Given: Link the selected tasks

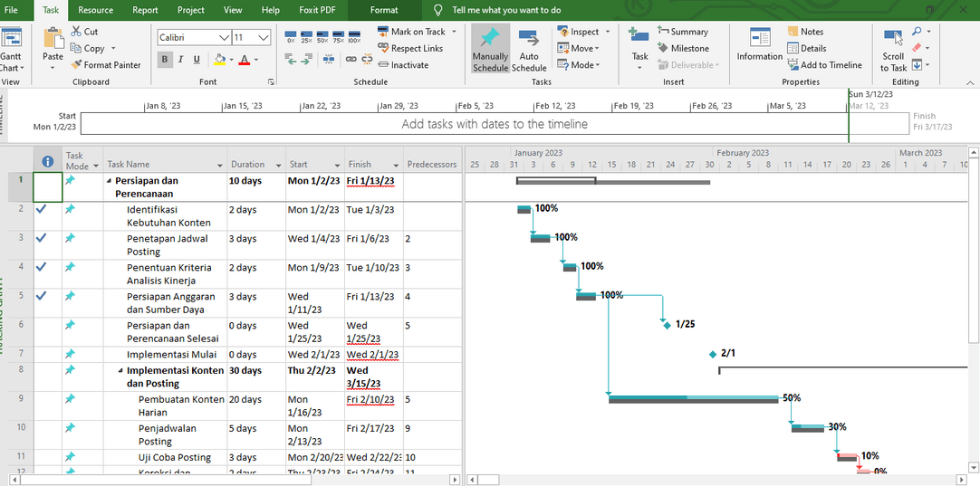Looking at the screenshot, I should point(351,60).
